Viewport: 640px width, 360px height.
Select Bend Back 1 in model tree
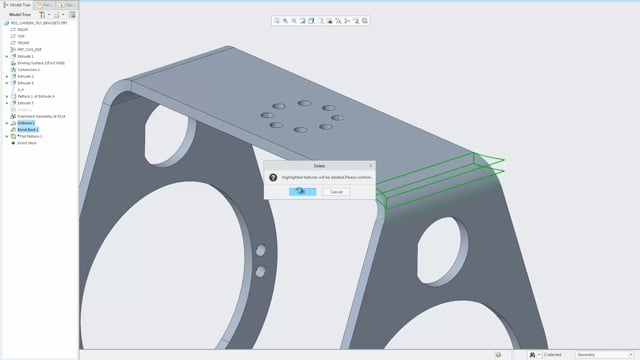point(28,129)
